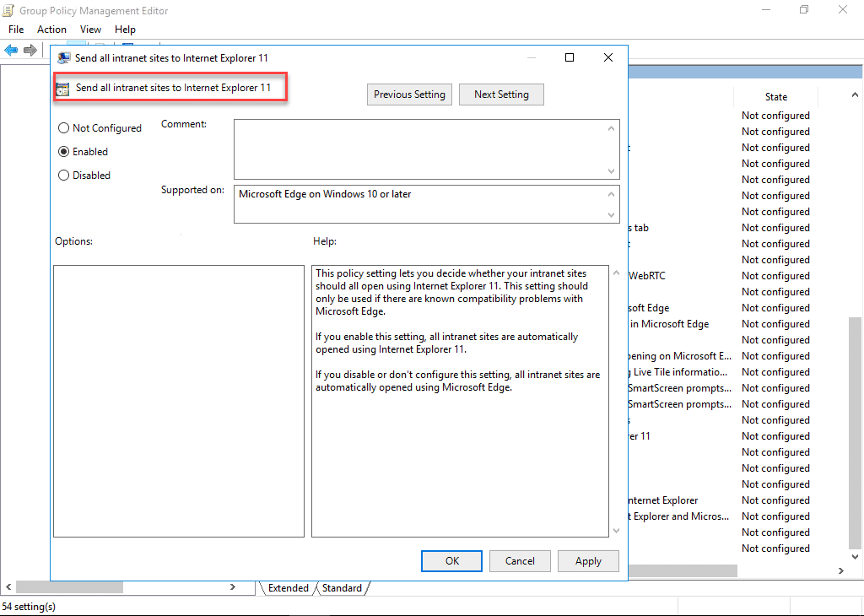The image size is (864, 616).
Task: Click the settings list horizontal scrollbar thumb
Action: pos(682,570)
